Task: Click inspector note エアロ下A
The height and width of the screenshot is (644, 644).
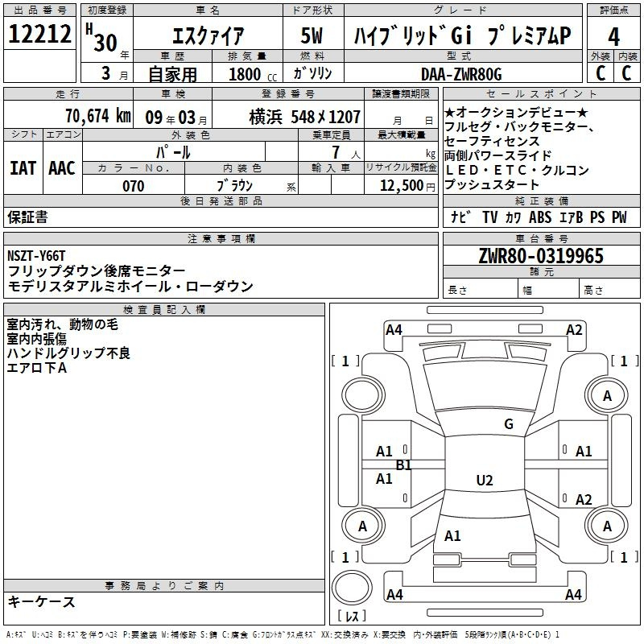Action: click(x=36, y=368)
